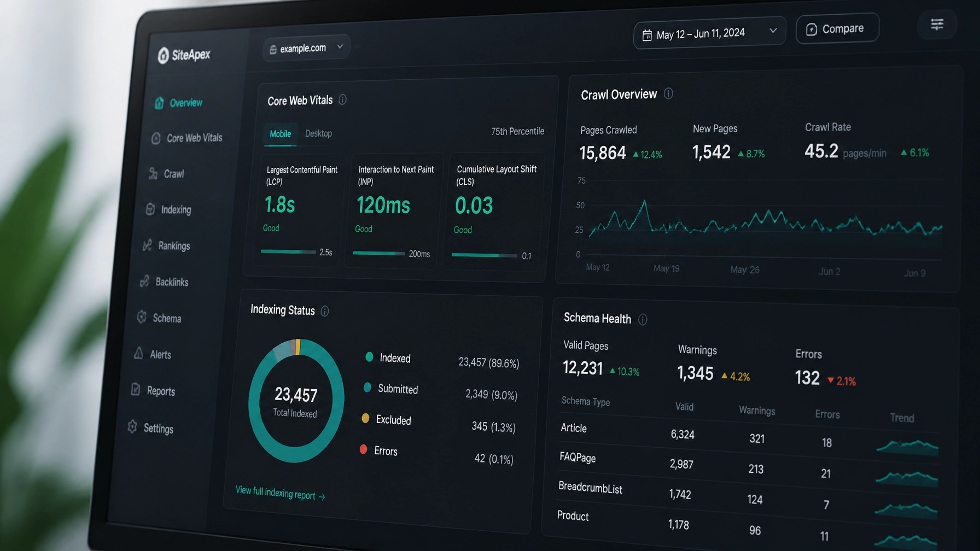Open the May 12 – Jun 11, 2024 date dropdown
This screenshot has width=980, height=551.
[x=709, y=33]
